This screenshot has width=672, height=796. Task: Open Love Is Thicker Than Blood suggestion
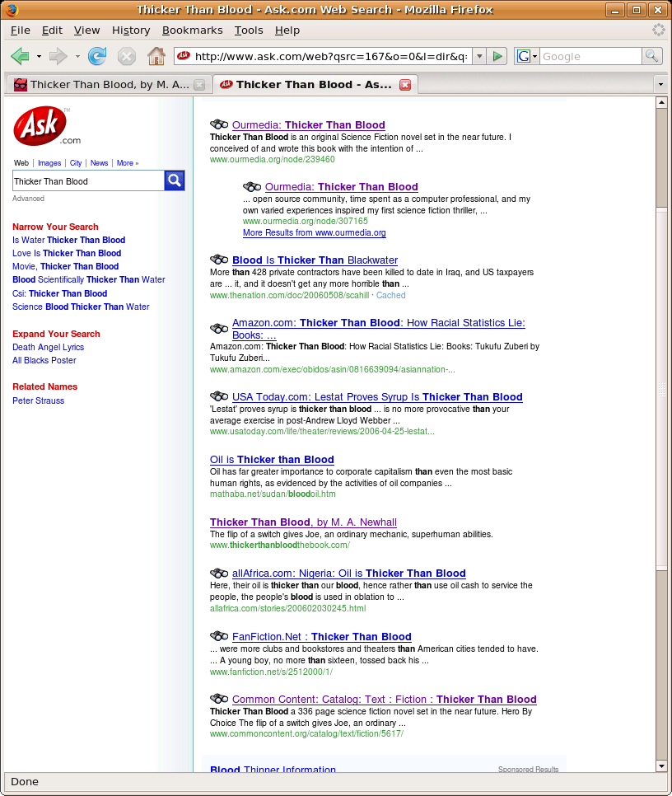(x=67, y=253)
